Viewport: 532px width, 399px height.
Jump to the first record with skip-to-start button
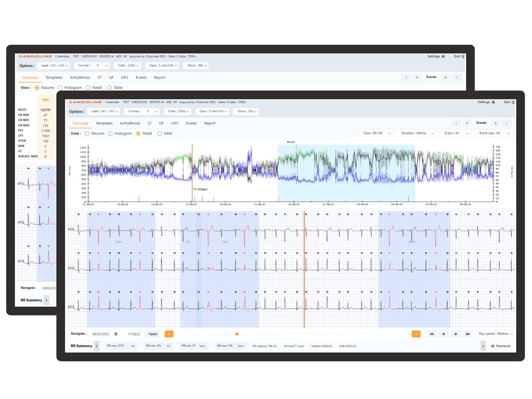432,334
